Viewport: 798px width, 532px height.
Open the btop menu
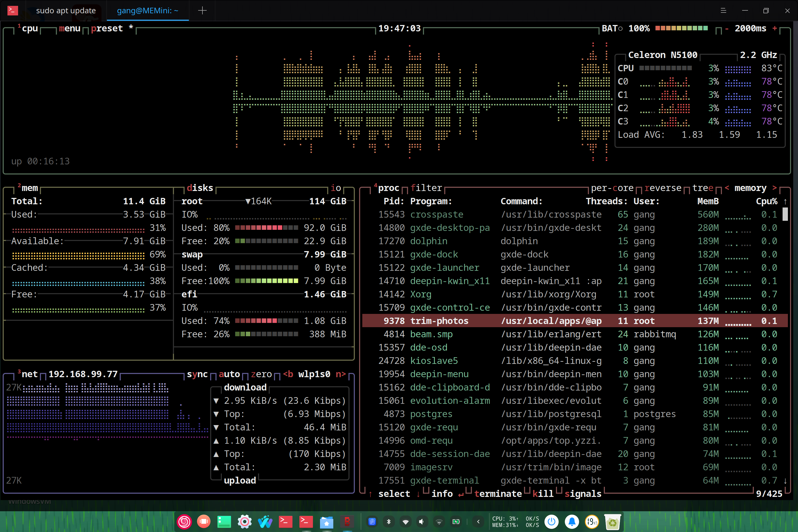[69, 28]
